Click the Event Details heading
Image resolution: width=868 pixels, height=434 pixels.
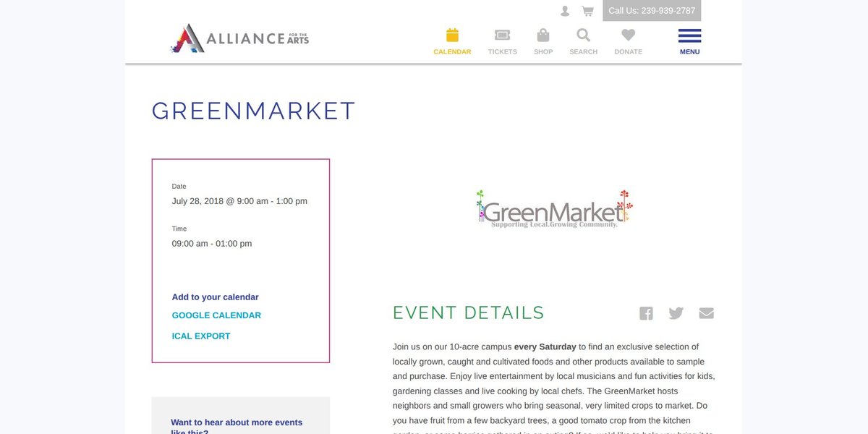pyautogui.click(x=469, y=313)
